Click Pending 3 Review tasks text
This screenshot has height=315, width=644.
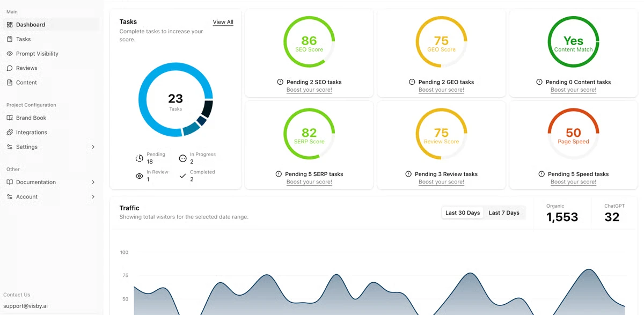(446, 174)
